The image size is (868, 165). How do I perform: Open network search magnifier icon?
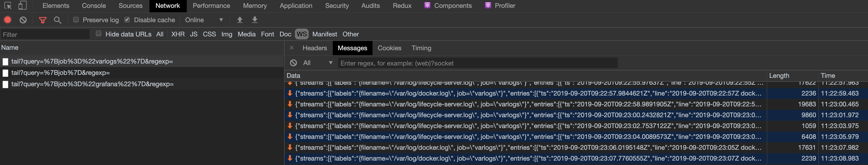point(58,20)
